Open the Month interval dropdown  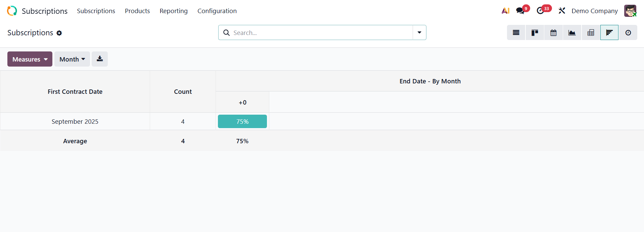[x=72, y=59]
